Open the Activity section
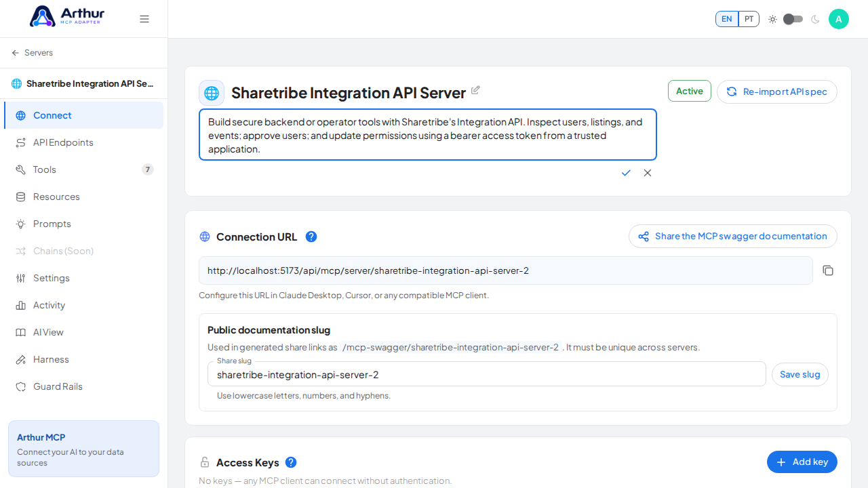The height and width of the screenshot is (488, 868). [x=84, y=305]
